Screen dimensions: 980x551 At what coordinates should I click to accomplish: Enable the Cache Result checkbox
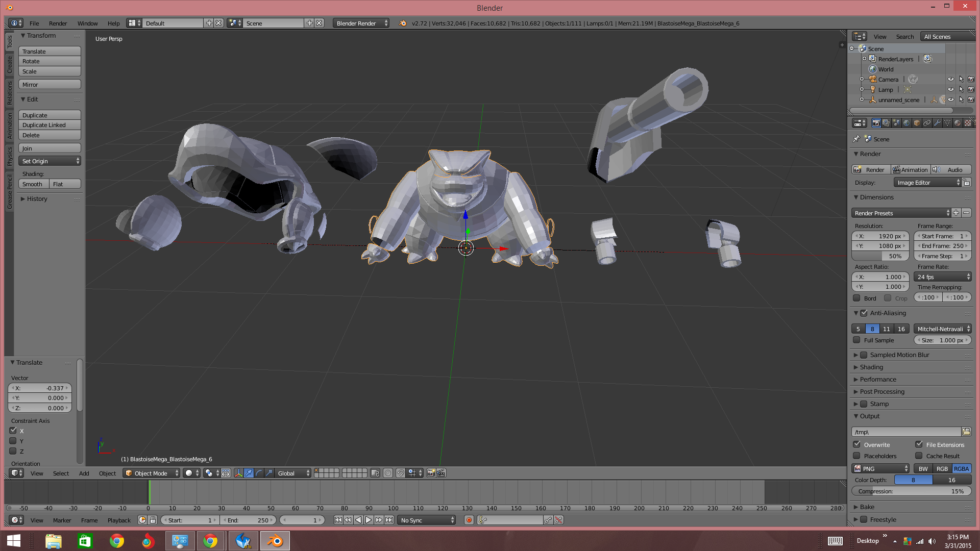click(919, 456)
